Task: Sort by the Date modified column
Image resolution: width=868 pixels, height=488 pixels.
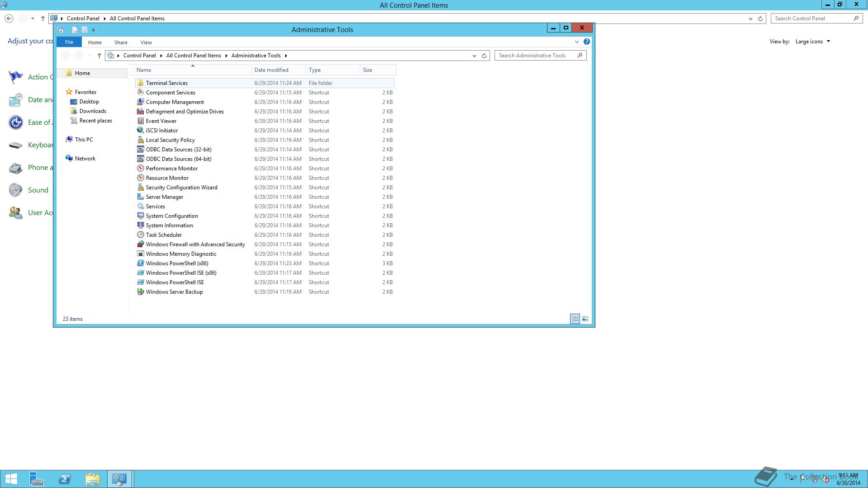Action: click(278, 70)
